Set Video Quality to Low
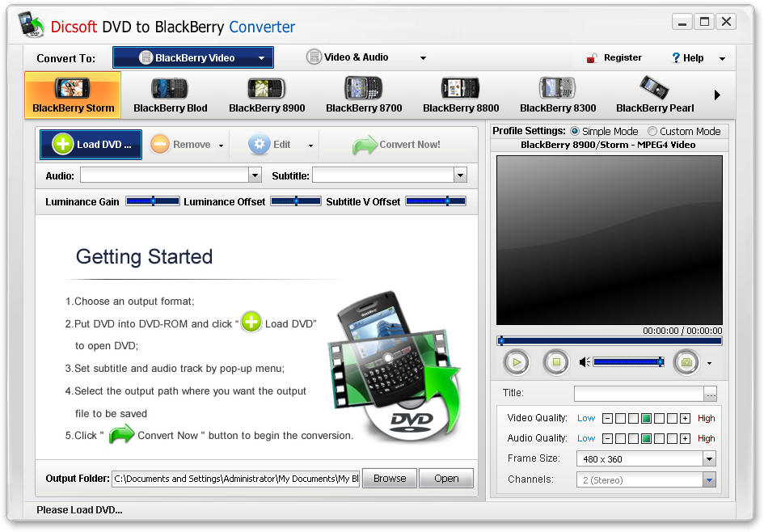 click(586, 418)
